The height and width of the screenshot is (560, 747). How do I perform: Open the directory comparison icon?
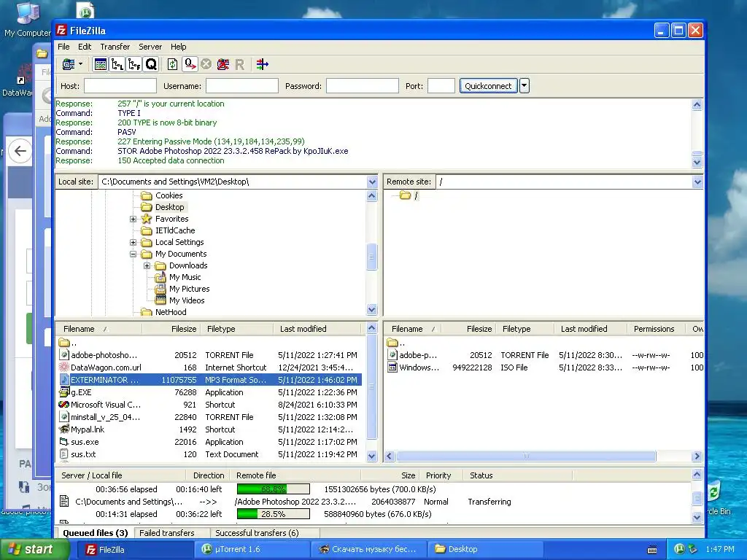262,64
